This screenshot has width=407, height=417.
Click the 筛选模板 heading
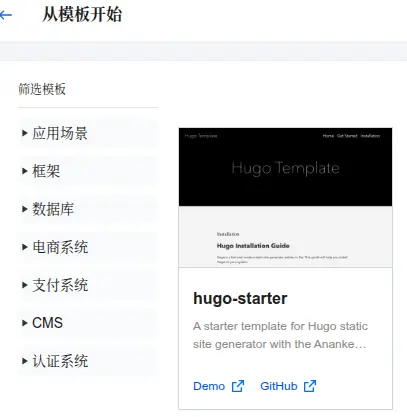pyautogui.click(x=42, y=89)
